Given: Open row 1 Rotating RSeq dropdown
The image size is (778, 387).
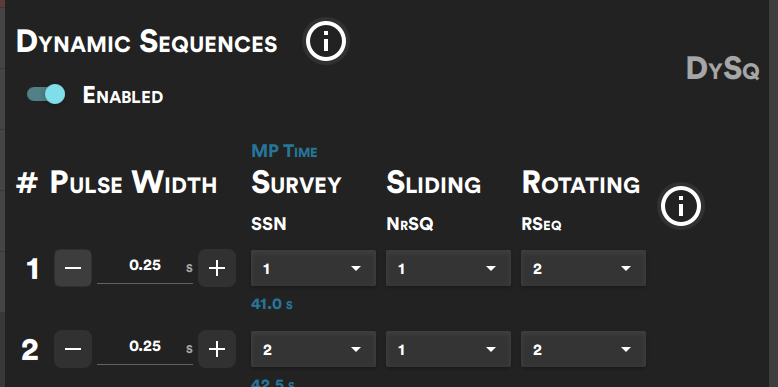Looking at the screenshot, I should [x=583, y=268].
